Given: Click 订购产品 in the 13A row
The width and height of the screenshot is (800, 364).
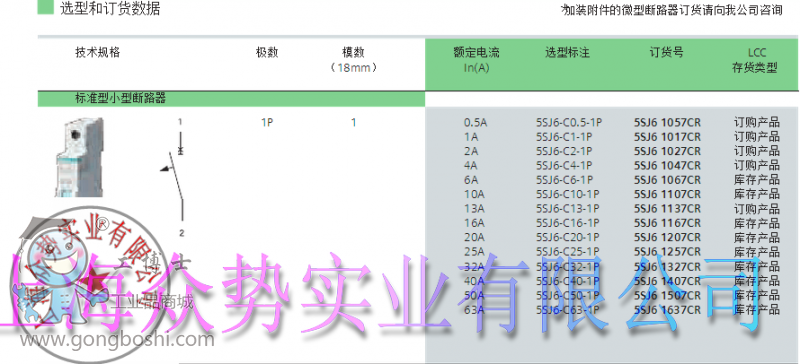Looking at the screenshot, I should pyautogui.click(x=757, y=208).
